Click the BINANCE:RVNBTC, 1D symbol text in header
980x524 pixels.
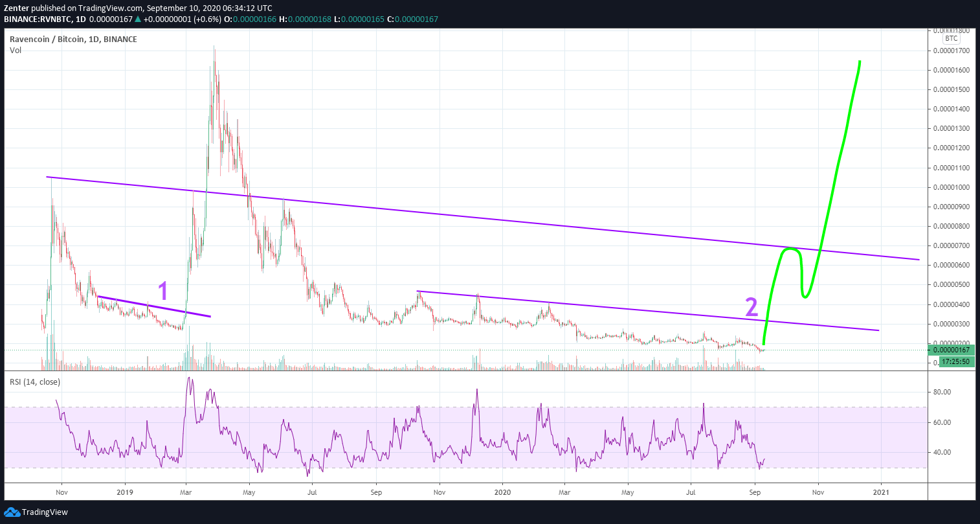(x=43, y=19)
